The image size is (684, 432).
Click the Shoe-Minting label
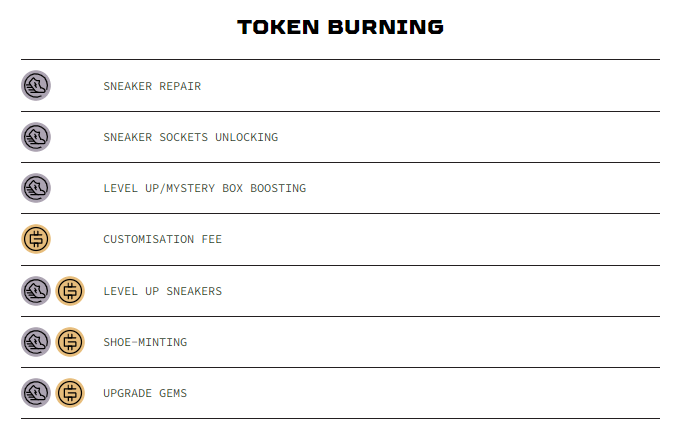pyautogui.click(x=145, y=343)
